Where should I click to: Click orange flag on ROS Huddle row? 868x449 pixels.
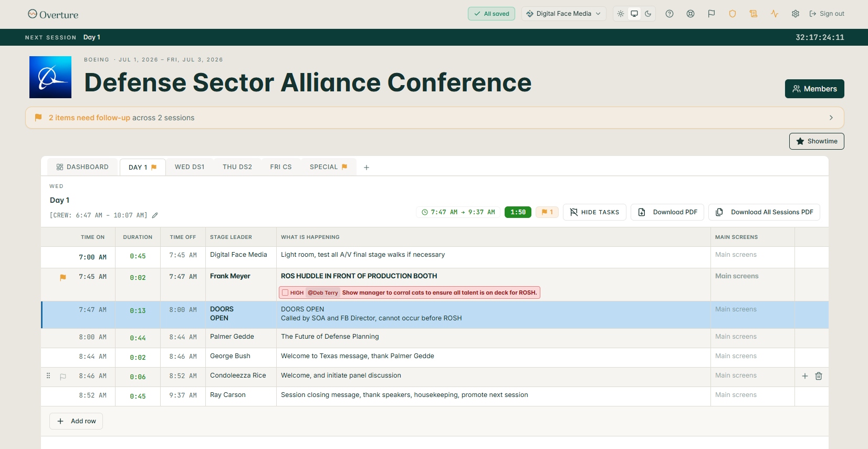click(x=63, y=277)
